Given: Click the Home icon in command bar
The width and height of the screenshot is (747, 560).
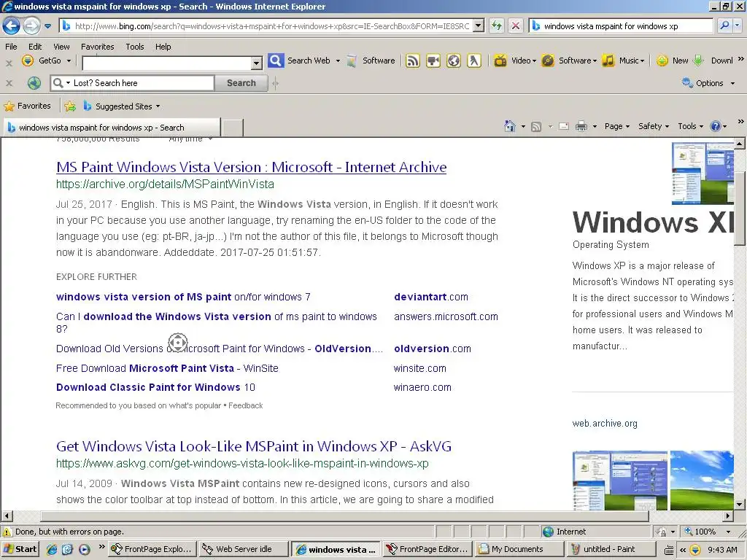Looking at the screenshot, I should point(509,126).
